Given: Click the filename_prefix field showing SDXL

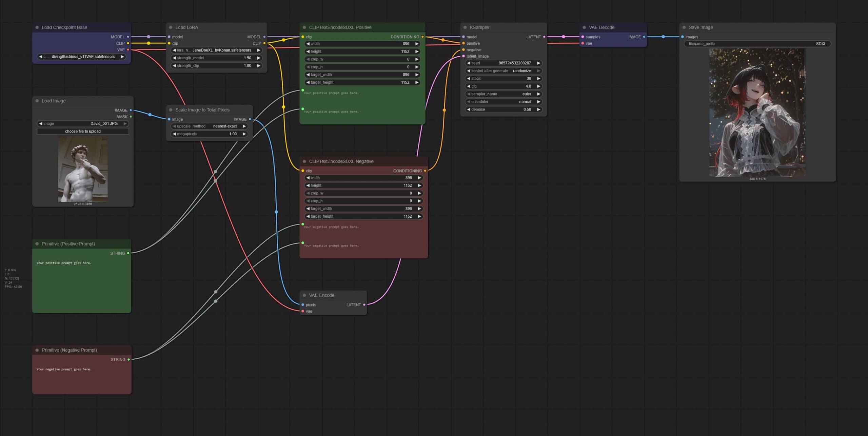Looking at the screenshot, I should coord(757,44).
